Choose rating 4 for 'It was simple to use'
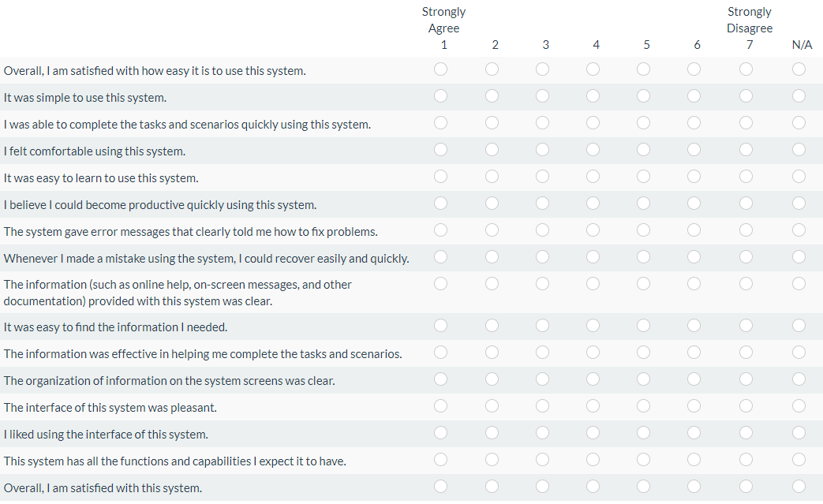Viewport: 823px width, 504px height. (593, 96)
